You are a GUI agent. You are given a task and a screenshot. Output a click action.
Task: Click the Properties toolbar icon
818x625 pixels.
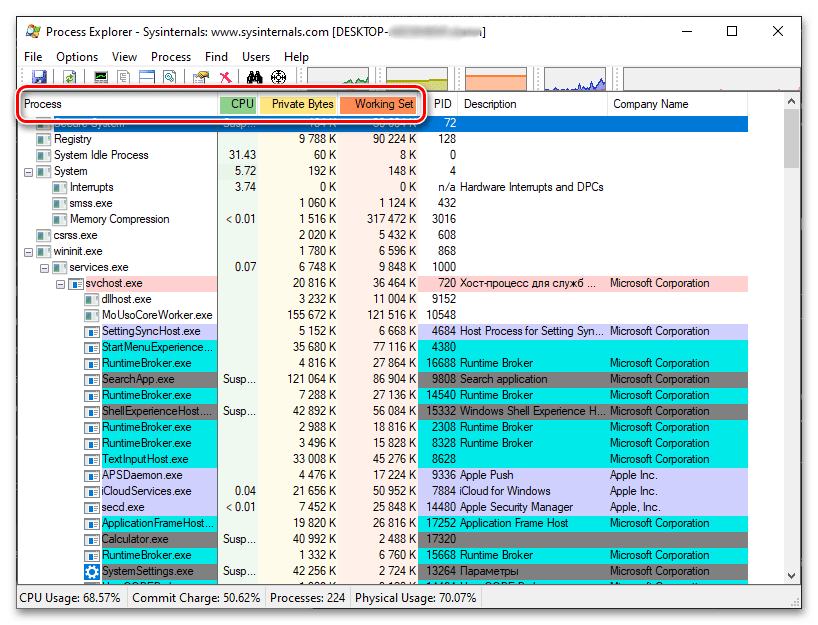(x=200, y=77)
